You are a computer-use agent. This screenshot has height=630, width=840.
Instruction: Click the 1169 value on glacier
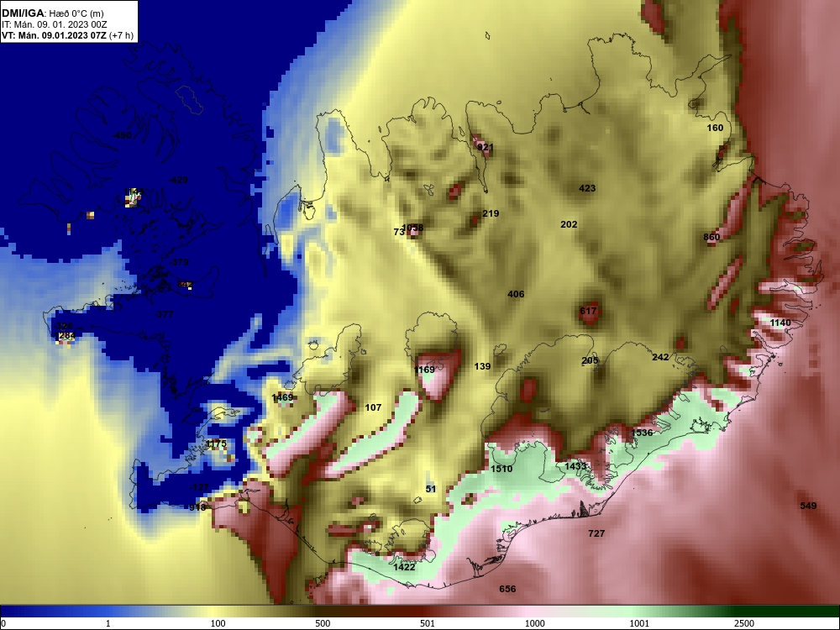click(424, 370)
